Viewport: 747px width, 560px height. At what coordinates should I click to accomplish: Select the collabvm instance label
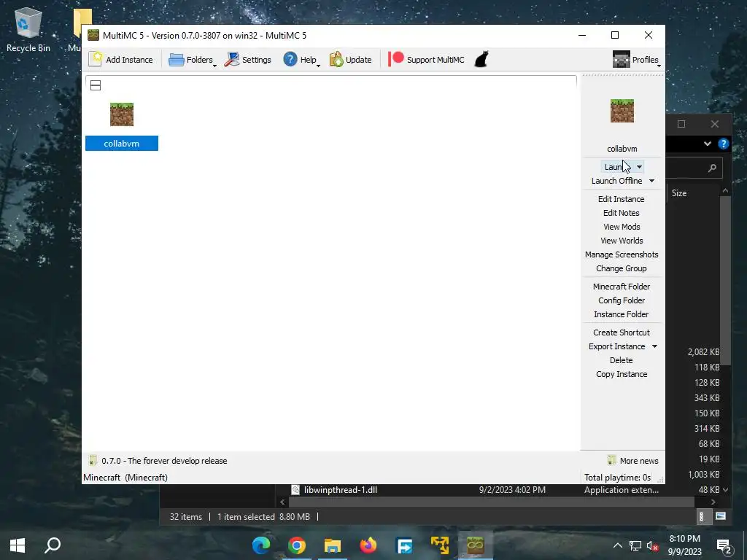[x=122, y=144]
